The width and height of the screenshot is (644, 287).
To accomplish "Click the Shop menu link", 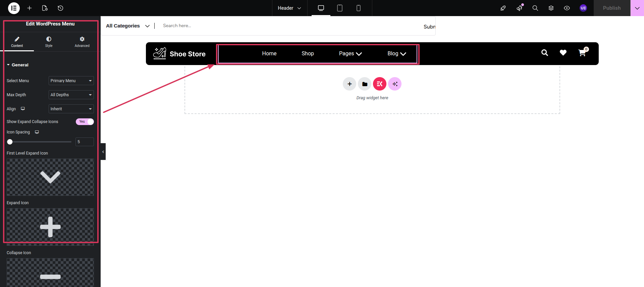I will pos(308,54).
